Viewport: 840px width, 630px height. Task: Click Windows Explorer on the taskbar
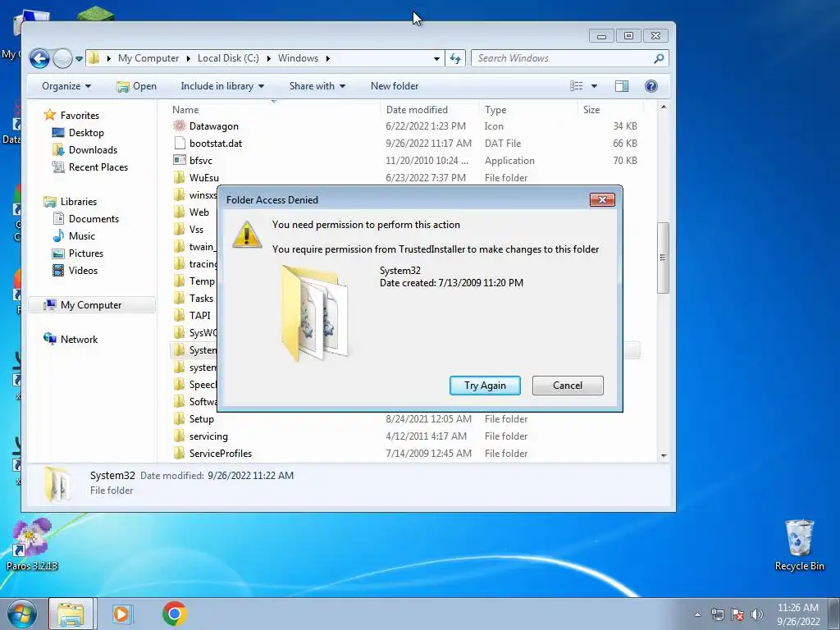click(x=71, y=614)
